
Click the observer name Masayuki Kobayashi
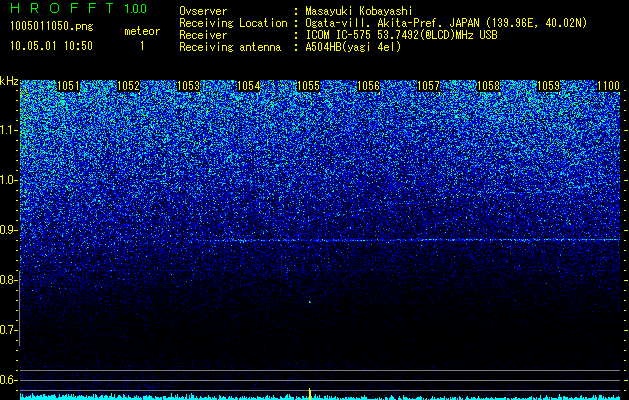(x=359, y=11)
